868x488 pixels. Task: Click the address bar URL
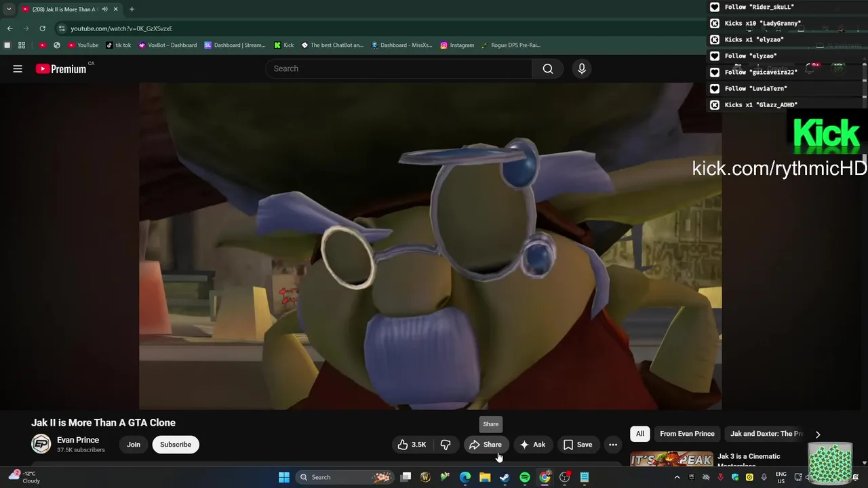pos(121,28)
